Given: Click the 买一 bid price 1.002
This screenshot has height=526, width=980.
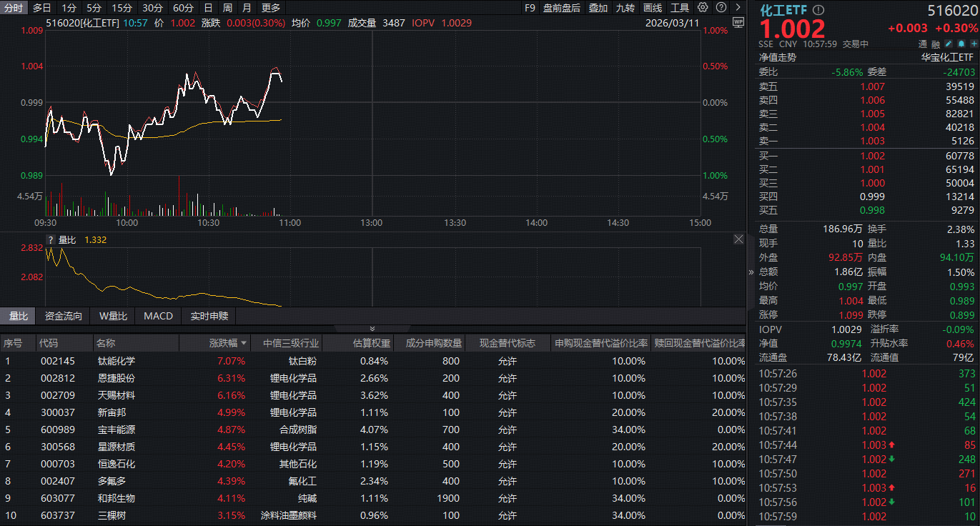Looking at the screenshot, I should (873, 155).
